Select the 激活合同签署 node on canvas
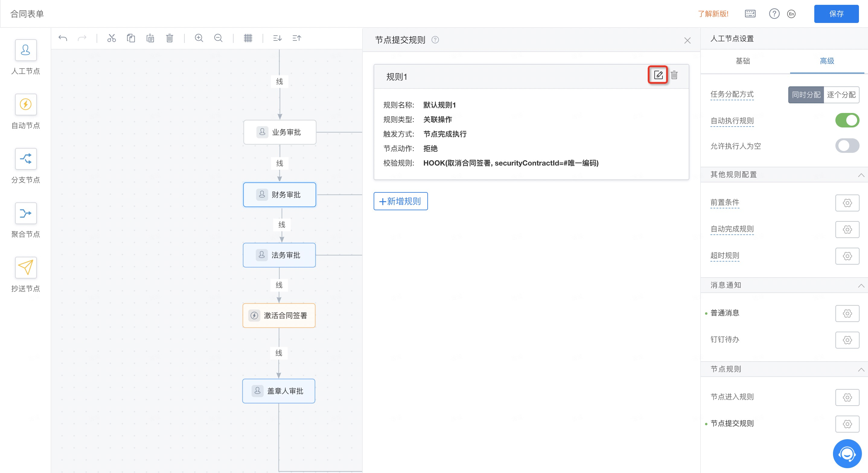 [279, 316]
